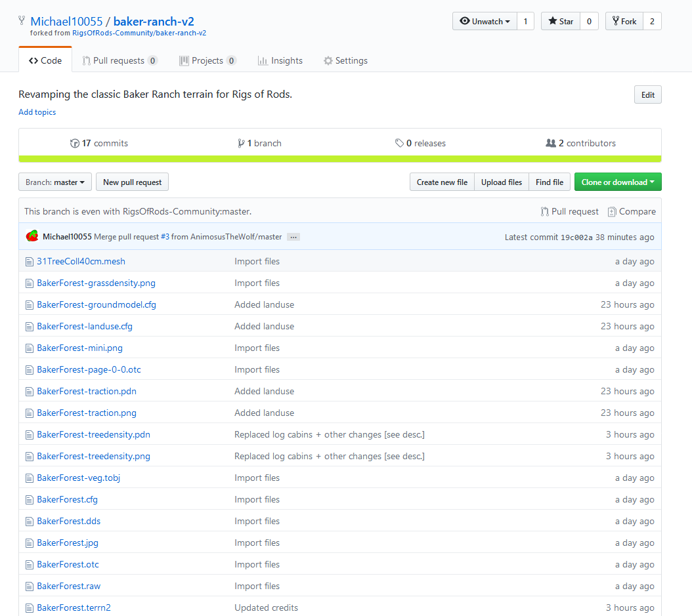Click the yellow-green language breakdown bar
692x616 pixels.
340,159
